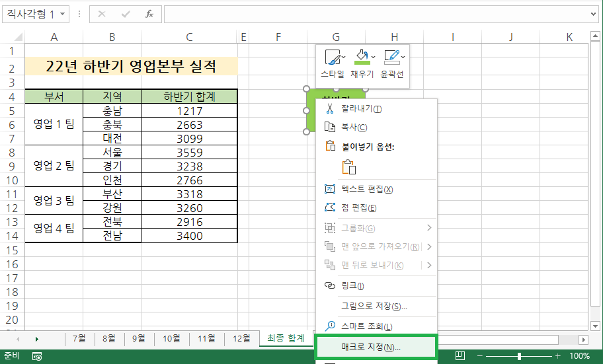Screen dimensions: 603x364
Task: Select row 4 header
Action: click(12, 96)
